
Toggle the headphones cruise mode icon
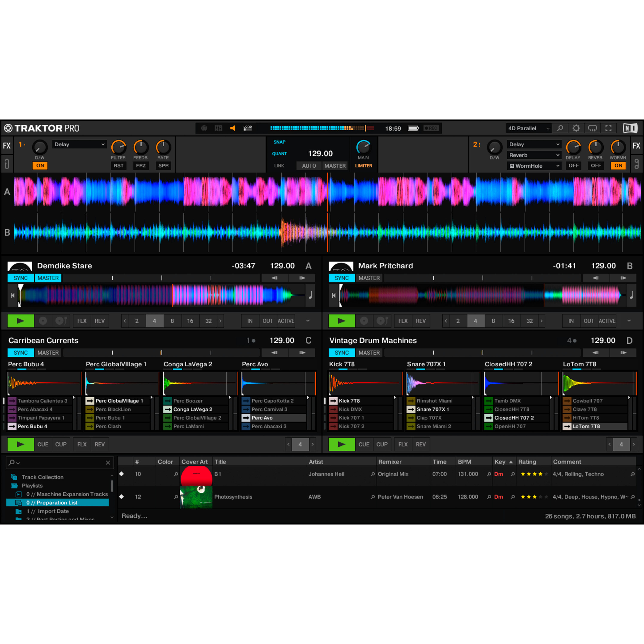tap(592, 128)
